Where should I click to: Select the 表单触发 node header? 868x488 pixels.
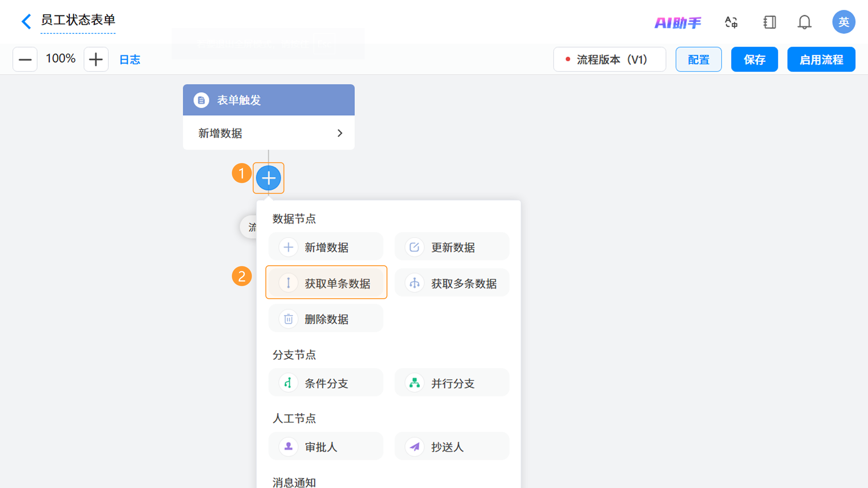click(x=269, y=100)
